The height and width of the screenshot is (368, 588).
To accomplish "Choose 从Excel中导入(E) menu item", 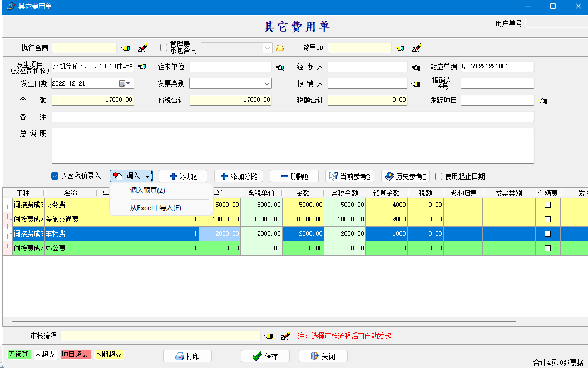I will pyautogui.click(x=155, y=208).
